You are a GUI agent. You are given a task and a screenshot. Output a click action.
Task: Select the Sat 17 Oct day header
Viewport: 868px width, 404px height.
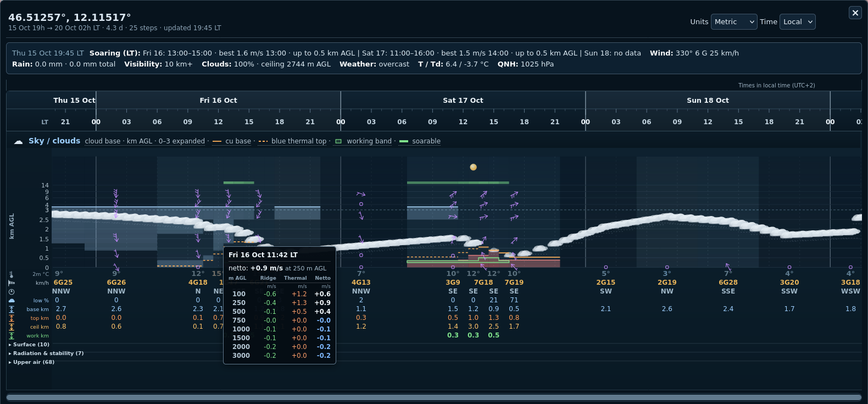[x=463, y=100]
